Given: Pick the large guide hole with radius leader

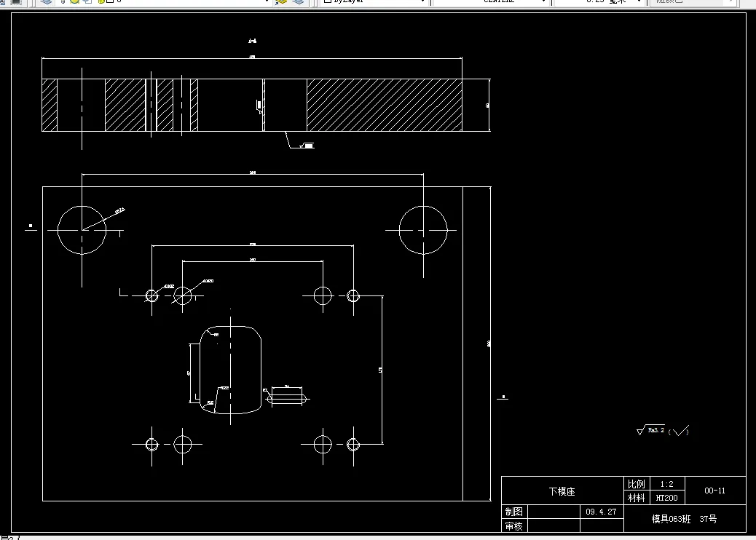Looking at the screenshot, I should click(82, 230).
